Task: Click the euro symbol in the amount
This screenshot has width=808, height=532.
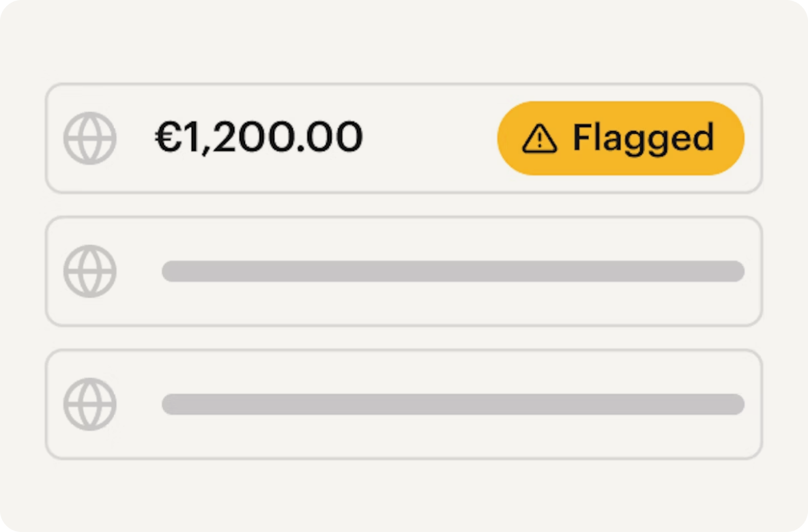Action: coord(166,138)
